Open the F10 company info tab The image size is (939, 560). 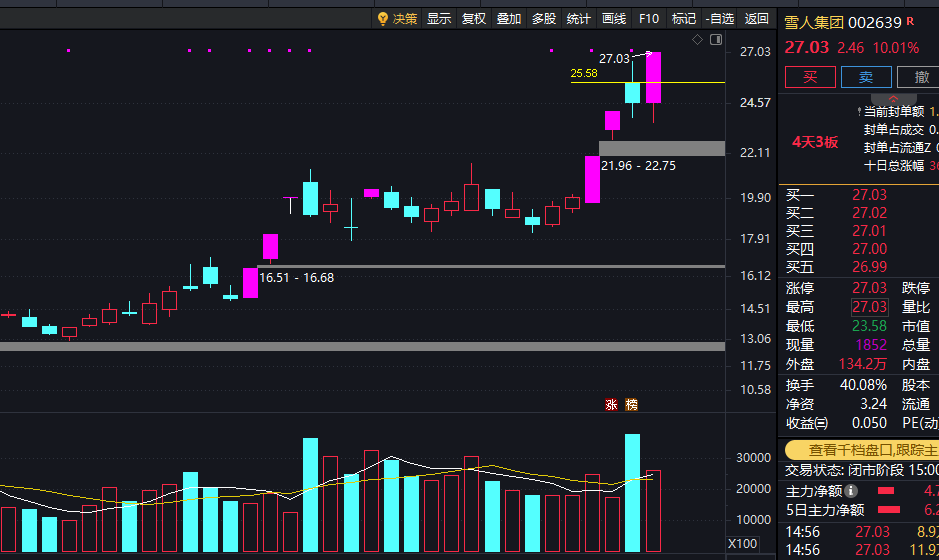tap(649, 19)
